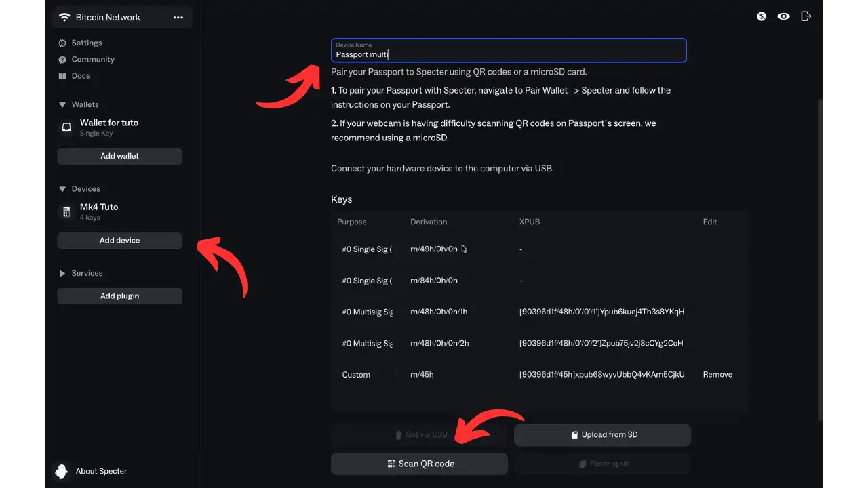Expand the Services section
Image resolution: width=868 pixels, height=488 pixels.
(81, 273)
